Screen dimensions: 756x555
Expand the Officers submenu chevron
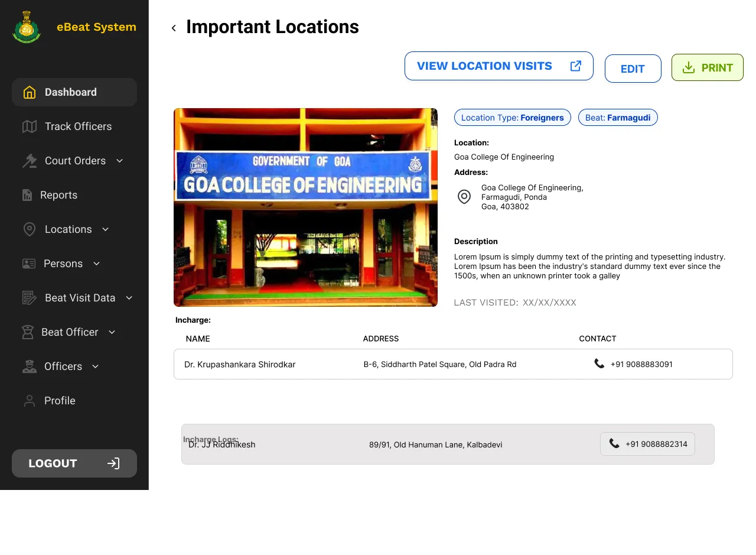click(96, 366)
